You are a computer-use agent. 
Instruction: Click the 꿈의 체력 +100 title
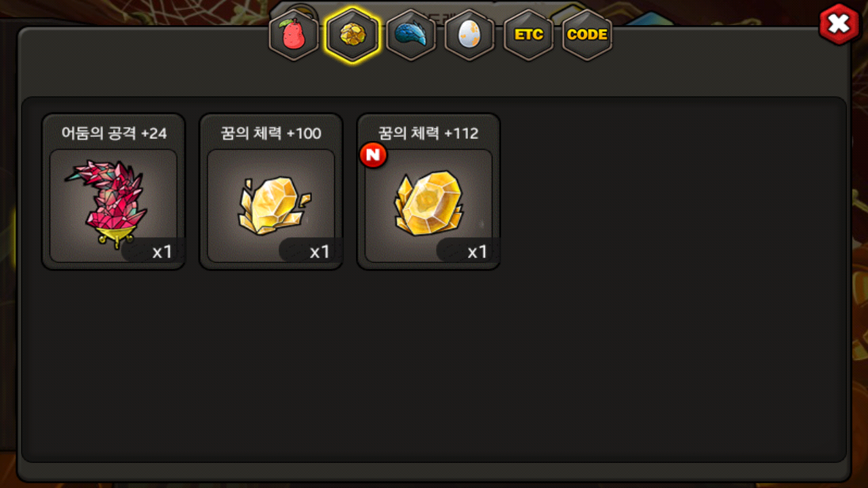point(271,134)
